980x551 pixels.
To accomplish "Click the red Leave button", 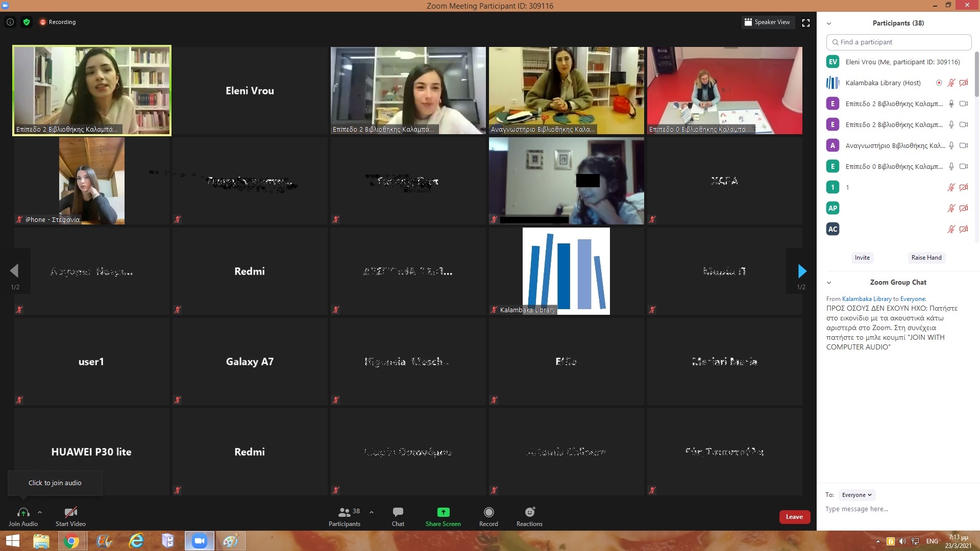I will (794, 517).
